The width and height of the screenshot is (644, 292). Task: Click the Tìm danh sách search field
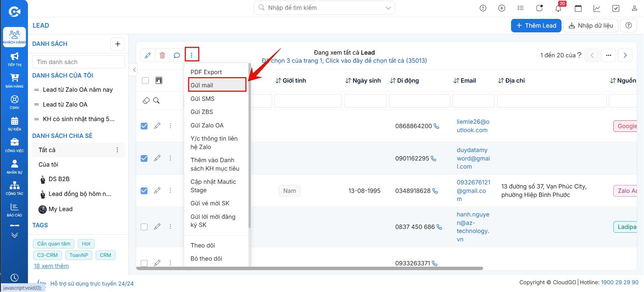point(78,62)
